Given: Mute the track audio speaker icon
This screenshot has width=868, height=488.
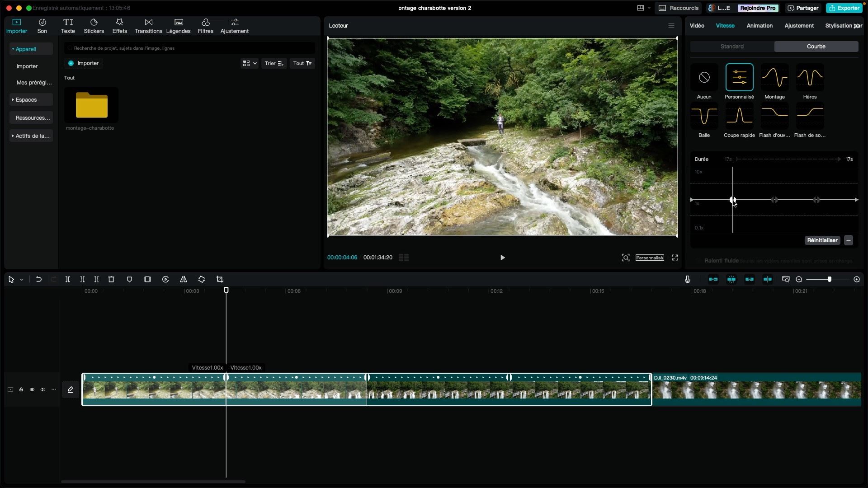Looking at the screenshot, I should click(43, 389).
